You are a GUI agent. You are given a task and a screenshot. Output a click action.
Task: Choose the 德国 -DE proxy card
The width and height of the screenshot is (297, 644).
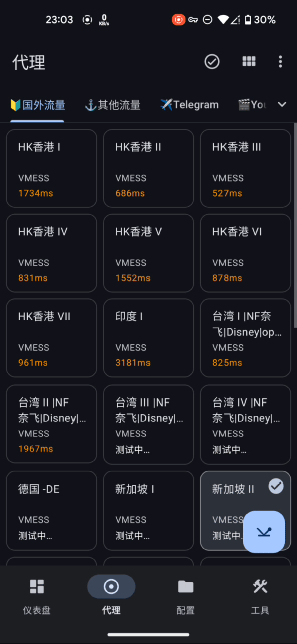(x=51, y=511)
